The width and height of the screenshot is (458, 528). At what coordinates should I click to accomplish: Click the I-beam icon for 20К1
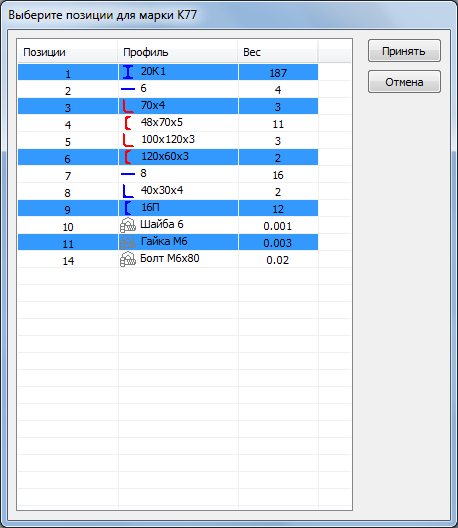128,72
